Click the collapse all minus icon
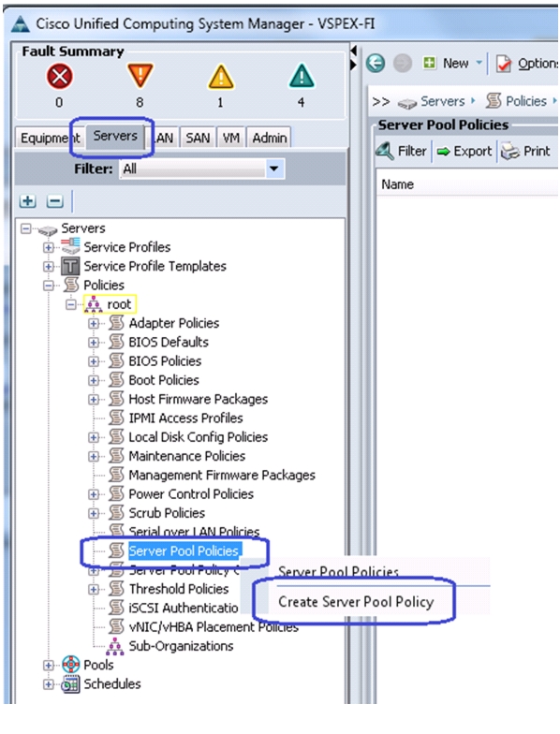The image size is (560, 734). tap(54, 201)
